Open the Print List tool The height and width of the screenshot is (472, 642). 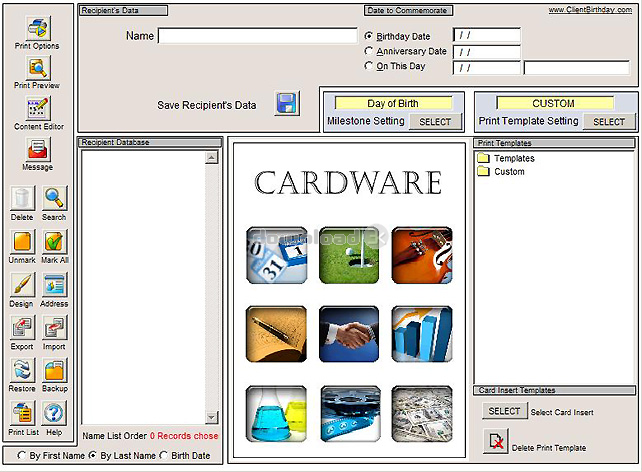[22, 413]
